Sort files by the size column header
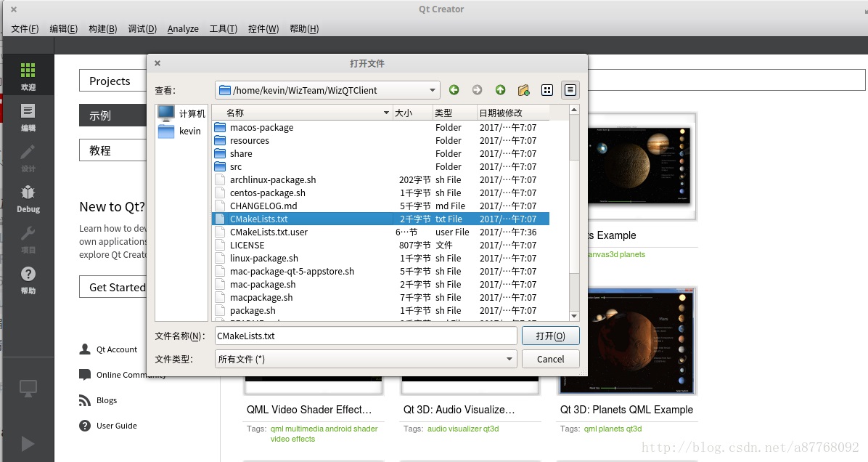868x462 pixels. click(412, 113)
